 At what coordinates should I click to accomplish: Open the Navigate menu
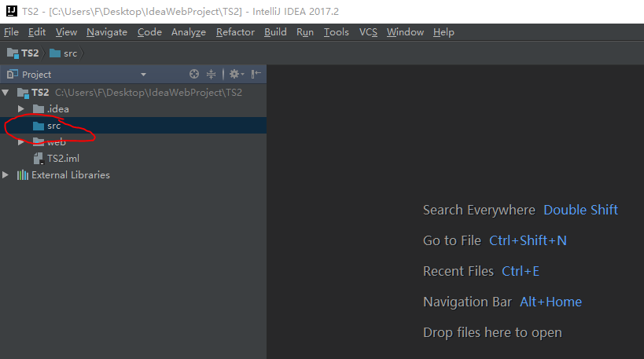107,32
